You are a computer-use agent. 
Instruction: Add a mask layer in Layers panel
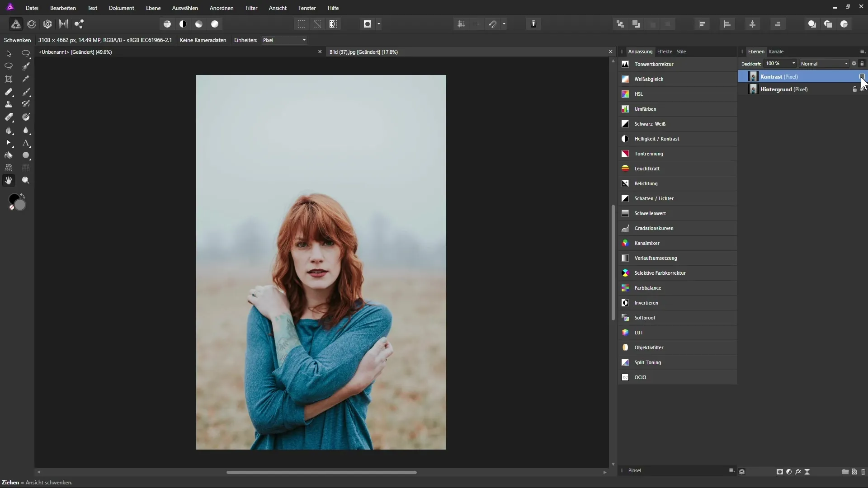pos(780,472)
